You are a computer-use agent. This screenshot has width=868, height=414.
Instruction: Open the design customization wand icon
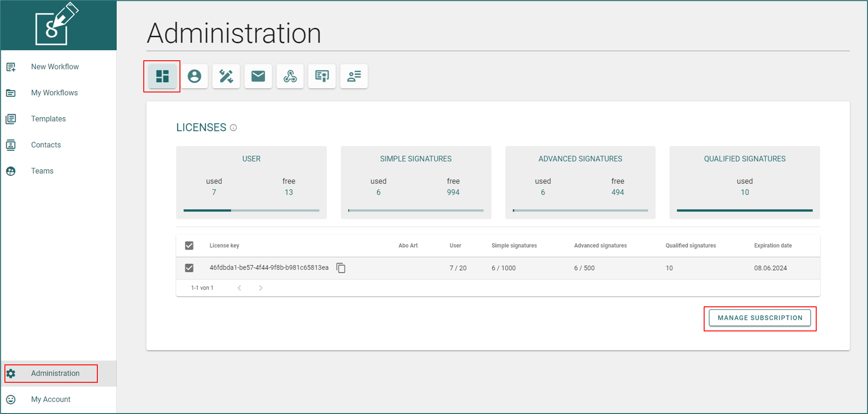[226, 76]
